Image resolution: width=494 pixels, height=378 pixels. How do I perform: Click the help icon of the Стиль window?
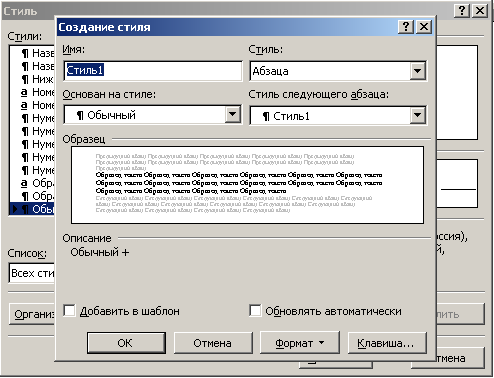coord(462,11)
